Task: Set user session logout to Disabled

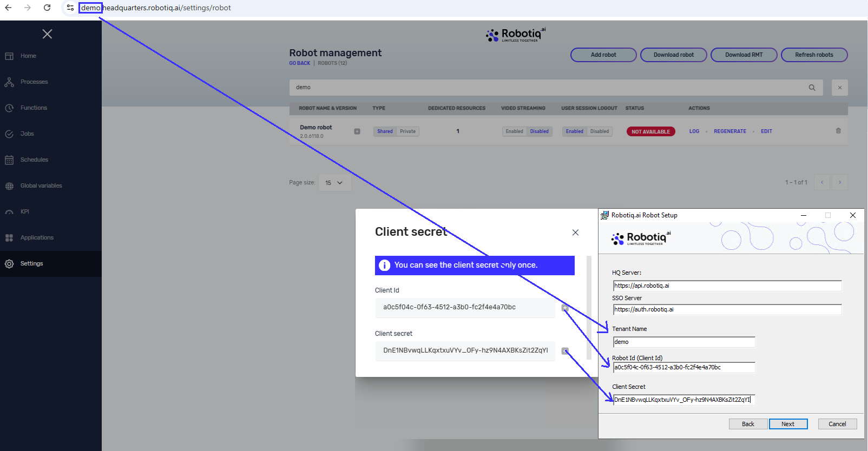Action: click(600, 131)
